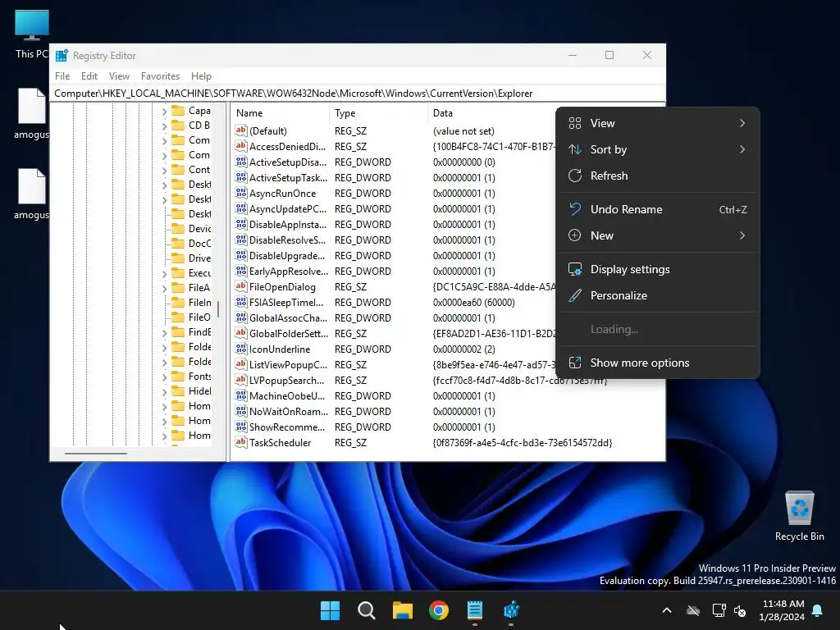Open the Favorites menu
Image resolution: width=840 pixels, height=630 pixels.
(x=160, y=76)
